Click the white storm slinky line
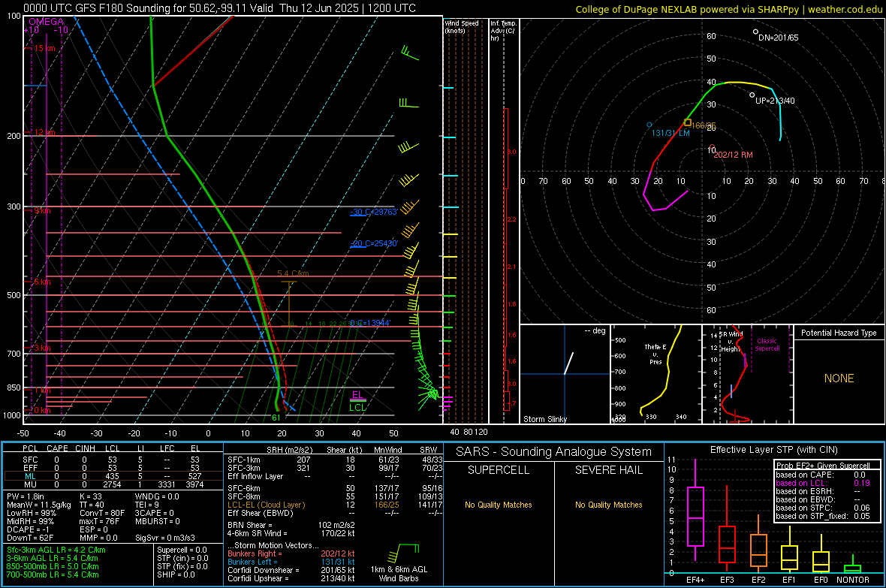This screenshot has height=588, width=886. (568, 363)
